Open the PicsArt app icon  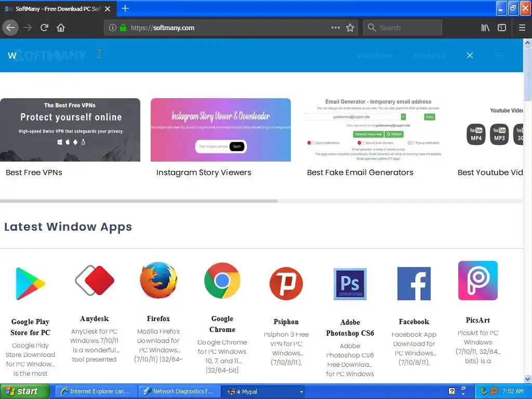click(478, 281)
